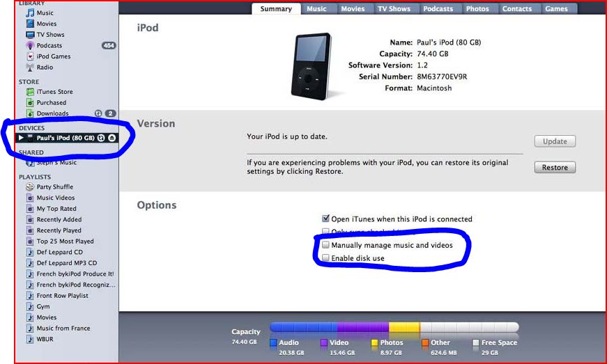Open the WBUR playlist icon
The width and height of the screenshot is (607, 364).
coord(30,339)
